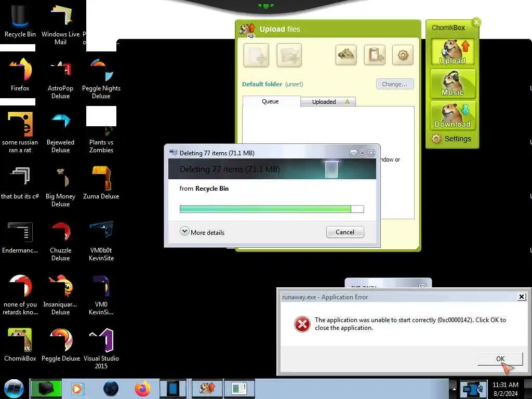This screenshot has height=399, width=532.
Task: Open the Windows Live Mail desktop icon
Action: click(x=60, y=24)
